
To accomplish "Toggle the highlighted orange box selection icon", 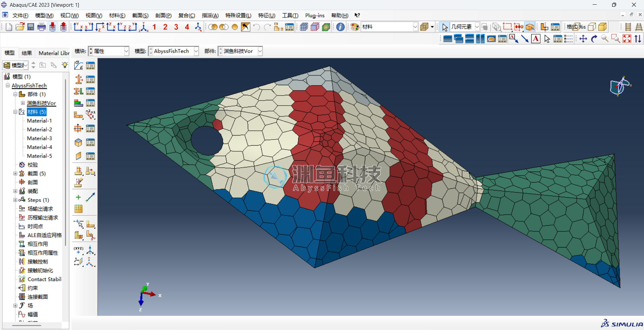I will coord(530,27).
